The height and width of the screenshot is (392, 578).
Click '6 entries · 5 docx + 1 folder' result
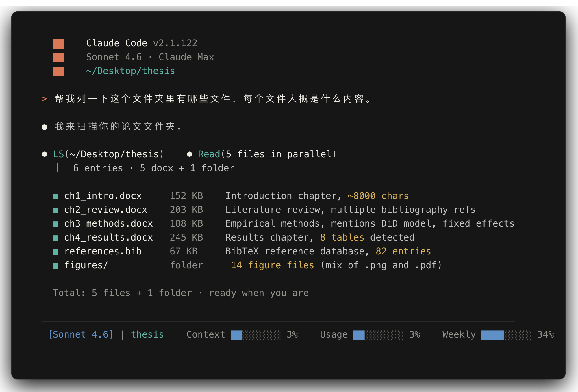(154, 168)
